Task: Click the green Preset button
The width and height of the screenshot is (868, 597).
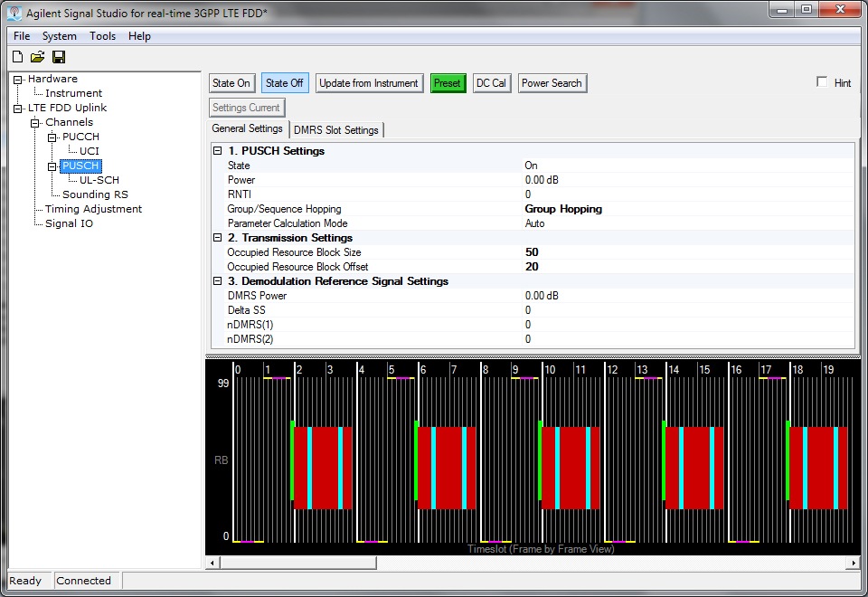Action: [447, 83]
